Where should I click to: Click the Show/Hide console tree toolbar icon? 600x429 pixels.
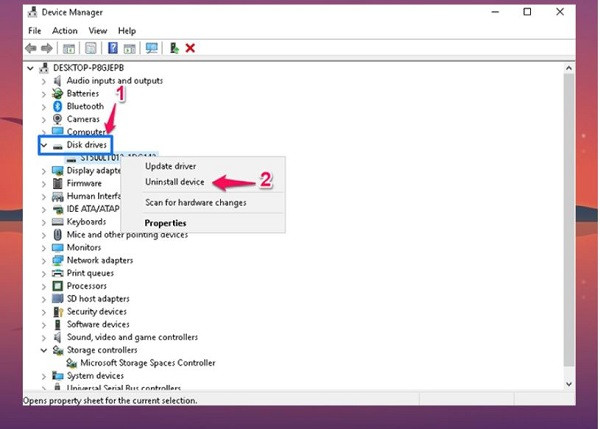click(x=69, y=48)
